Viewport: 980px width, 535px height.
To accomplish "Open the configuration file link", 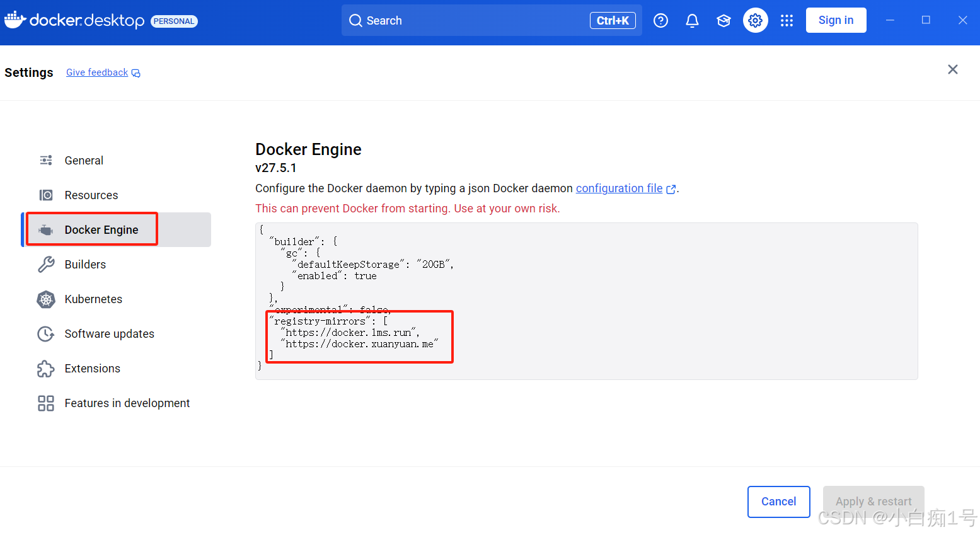I will [x=619, y=188].
